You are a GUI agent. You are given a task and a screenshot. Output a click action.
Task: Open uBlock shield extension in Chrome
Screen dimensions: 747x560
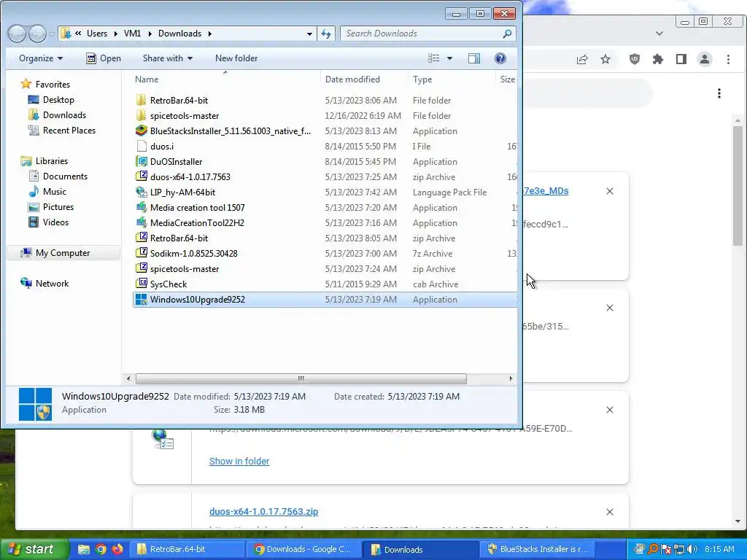pyautogui.click(x=635, y=60)
